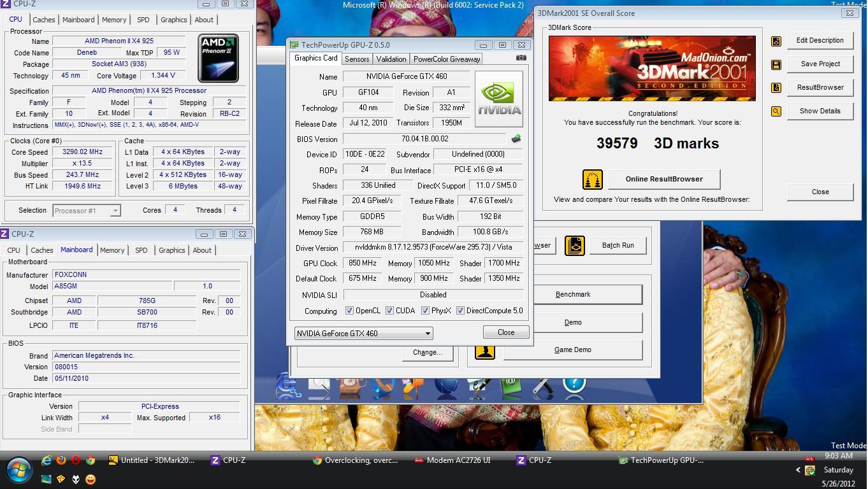Click the Batch Run icon in 3DMark
868x489 pixels.
pos(575,245)
